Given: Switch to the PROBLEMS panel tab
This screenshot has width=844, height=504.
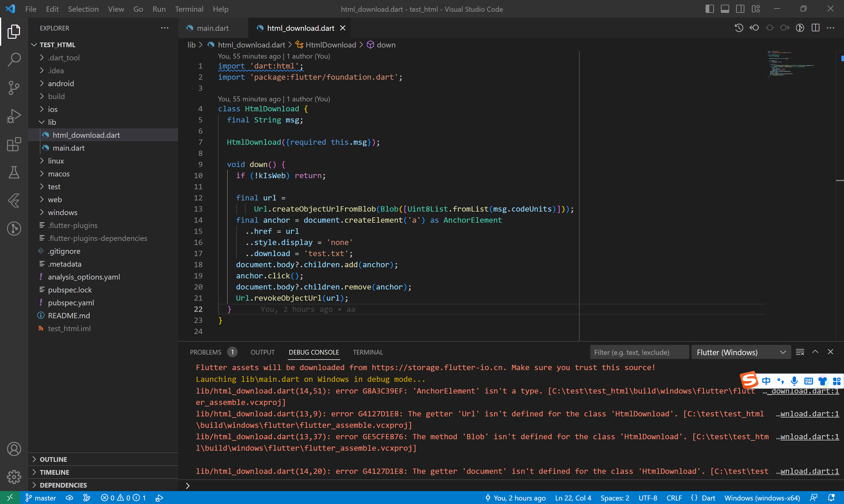Looking at the screenshot, I should pos(205,352).
